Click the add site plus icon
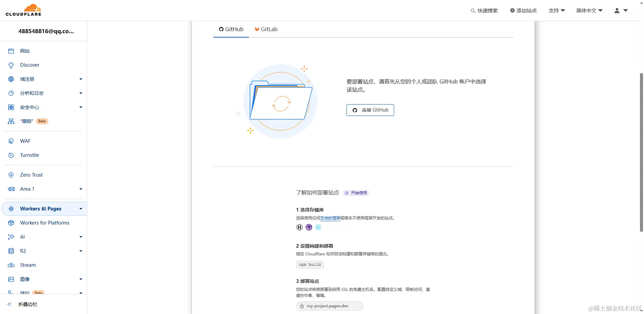This screenshot has height=314, width=644. (x=512, y=10)
